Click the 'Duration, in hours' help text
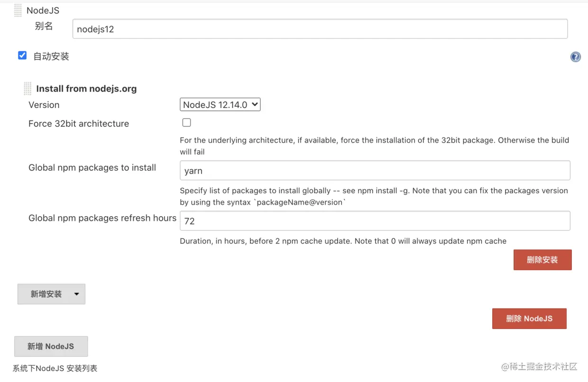The height and width of the screenshot is (382, 588). tap(343, 241)
